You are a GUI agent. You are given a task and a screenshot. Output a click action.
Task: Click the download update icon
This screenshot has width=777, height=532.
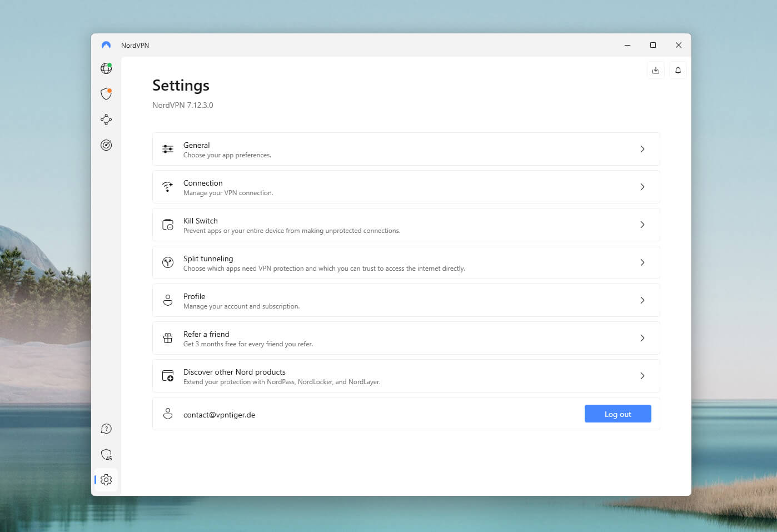coord(656,70)
